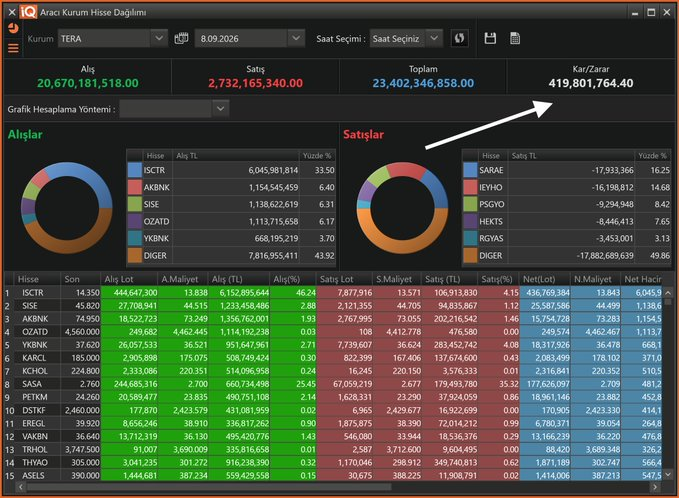This screenshot has width=679, height=498.
Task: Select the ISCTR row in main table
Action: point(333,293)
